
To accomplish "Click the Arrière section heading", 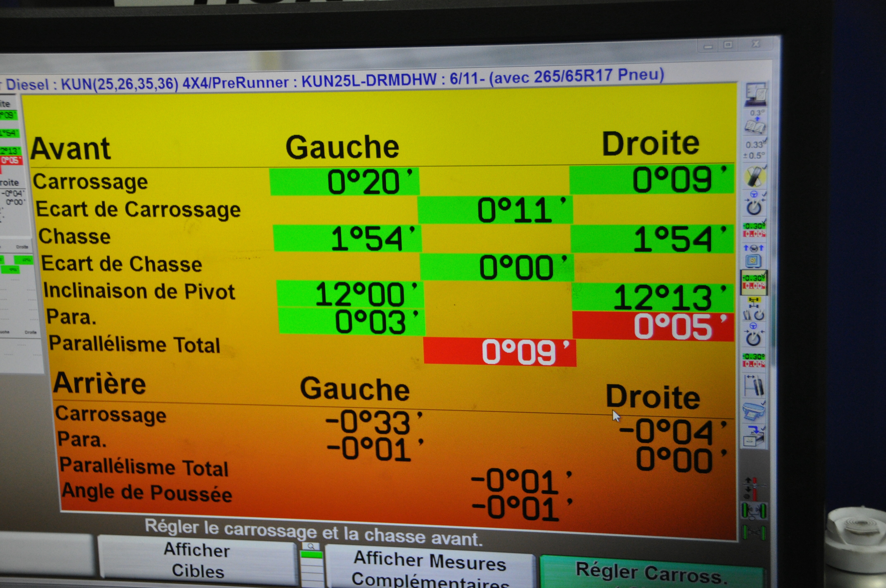I will click(x=99, y=383).
